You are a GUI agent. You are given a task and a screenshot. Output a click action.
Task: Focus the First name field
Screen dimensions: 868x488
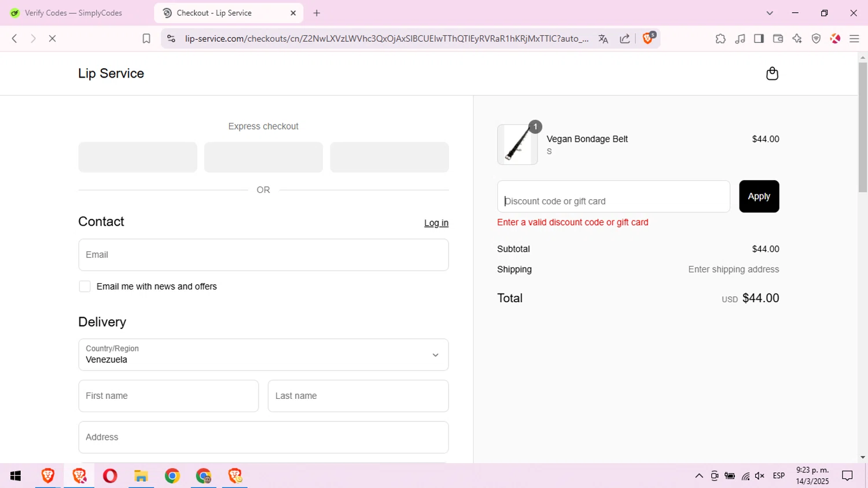click(x=168, y=396)
